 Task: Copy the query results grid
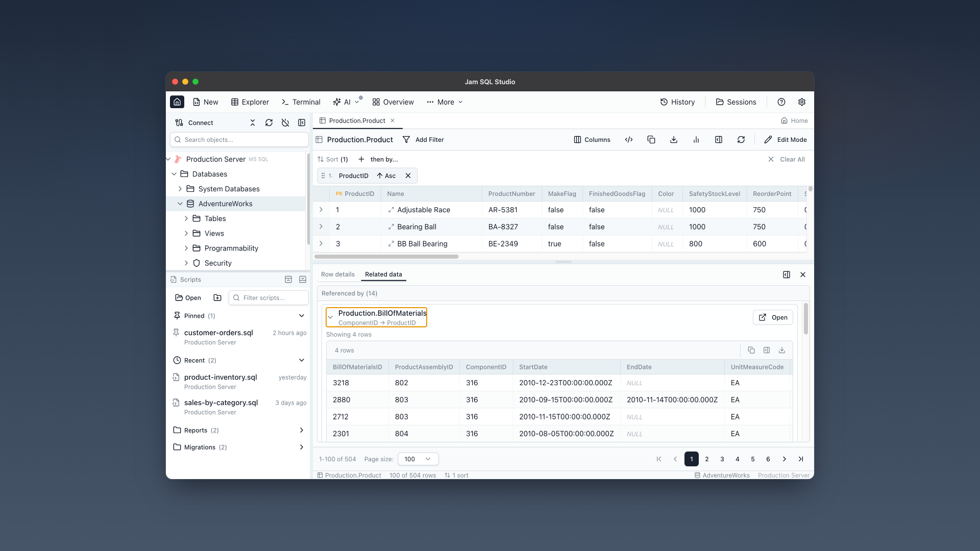point(651,139)
